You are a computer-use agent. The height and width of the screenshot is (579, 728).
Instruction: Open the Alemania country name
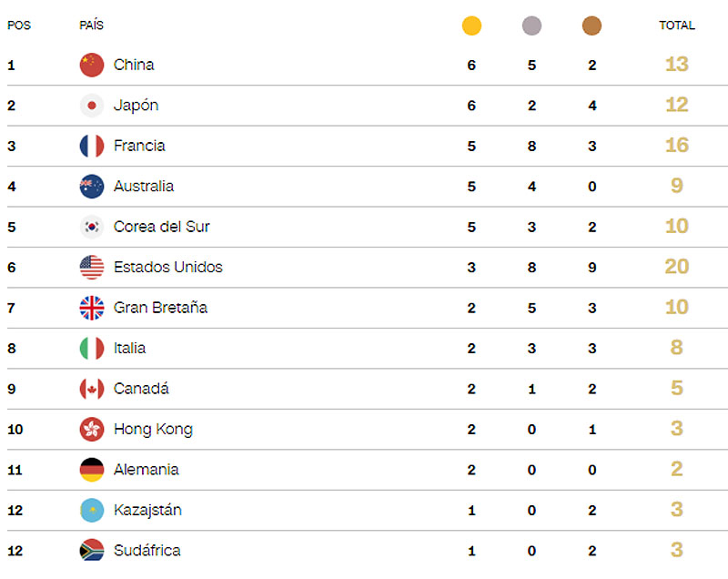point(146,470)
